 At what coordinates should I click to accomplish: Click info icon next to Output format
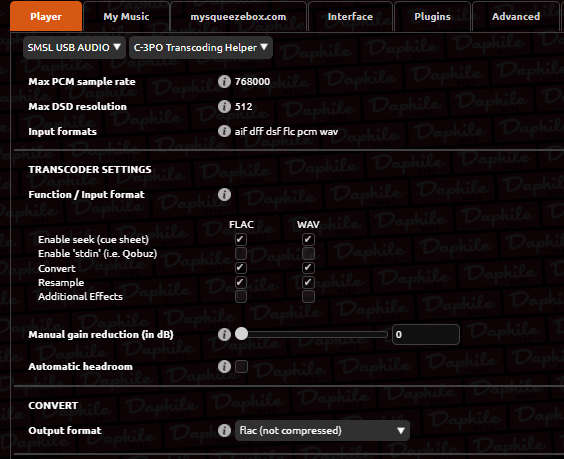pos(224,431)
